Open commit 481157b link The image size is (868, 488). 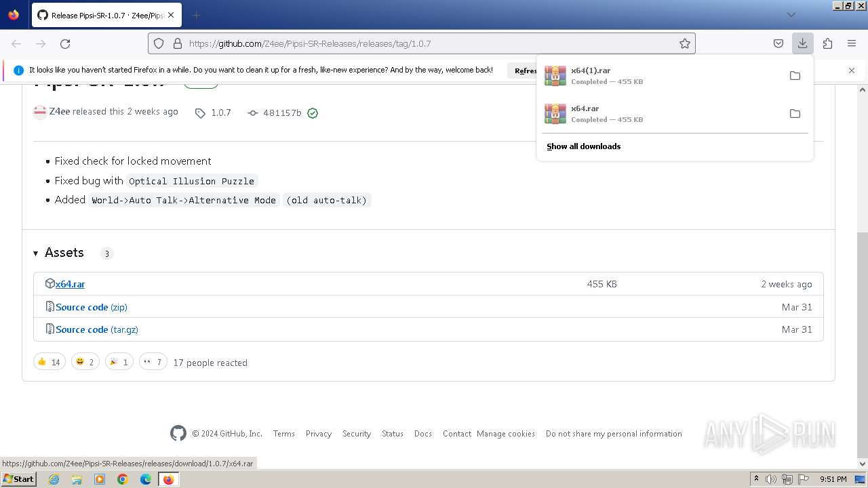point(275,113)
